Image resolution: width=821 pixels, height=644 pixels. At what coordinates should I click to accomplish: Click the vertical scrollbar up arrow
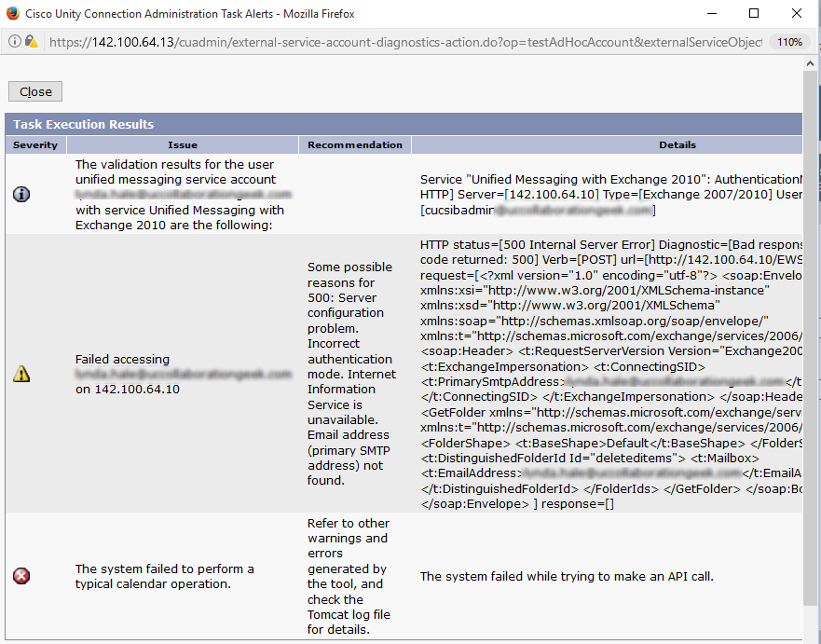[x=810, y=63]
